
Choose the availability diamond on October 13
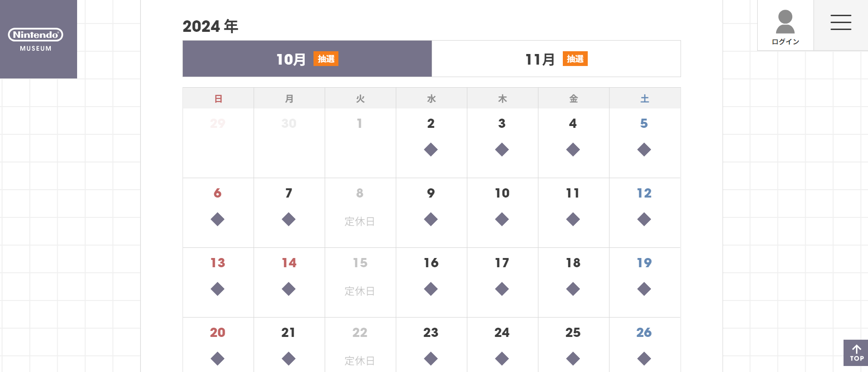point(217,289)
